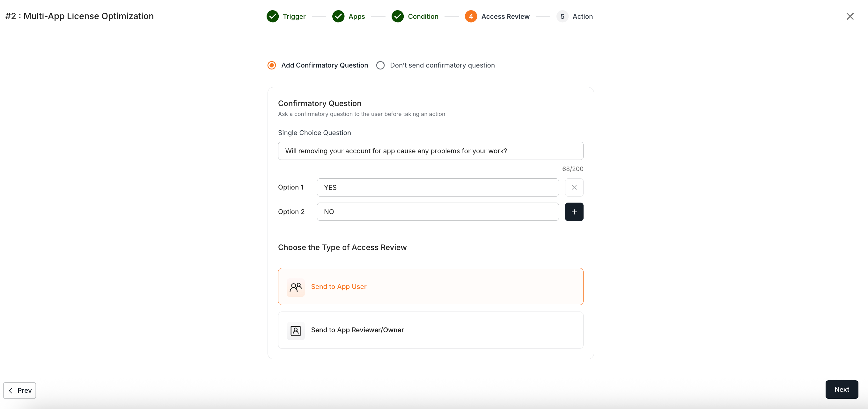Click the Single Choice Question text field
Image resolution: width=868 pixels, height=409 pixels.
[x=430, y=151]
